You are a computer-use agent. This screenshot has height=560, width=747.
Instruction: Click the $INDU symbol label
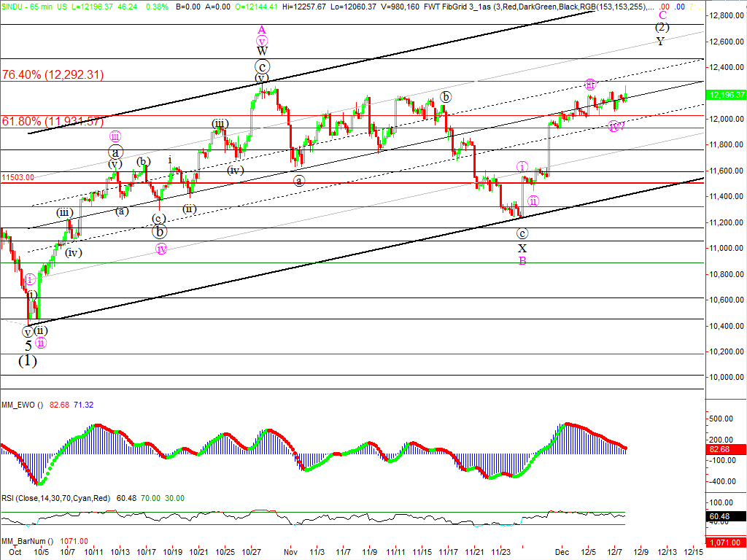tap(18, 6)
